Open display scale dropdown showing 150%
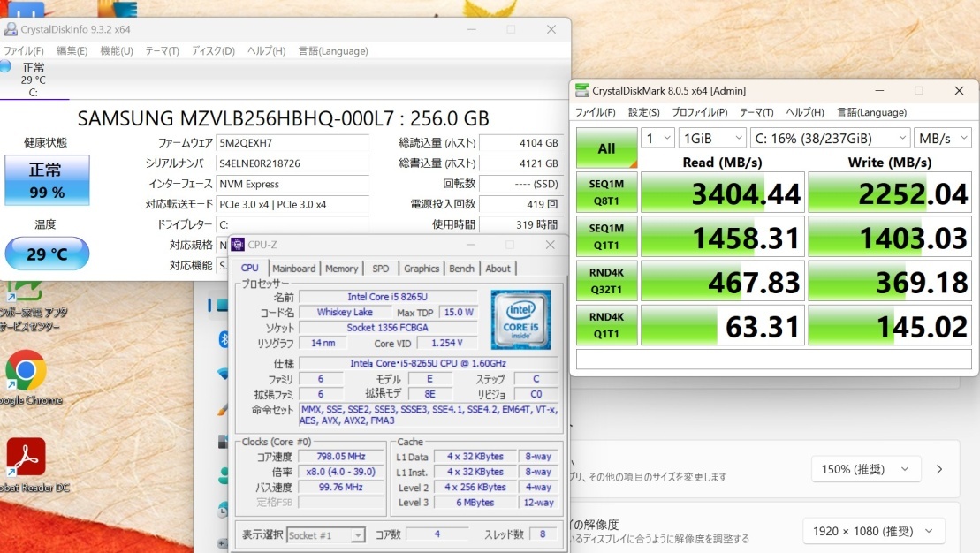The height and width of the screenshot is (553, 980). click(866, 469)
